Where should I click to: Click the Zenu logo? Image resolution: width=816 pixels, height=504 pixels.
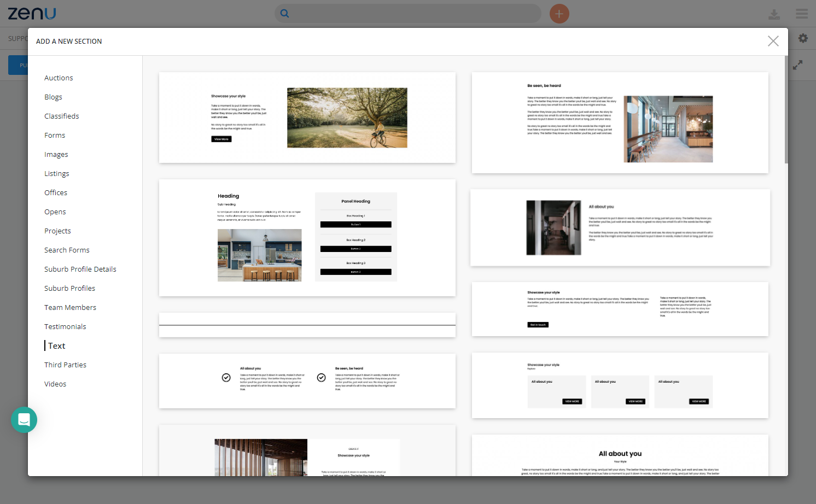(32, 13)
